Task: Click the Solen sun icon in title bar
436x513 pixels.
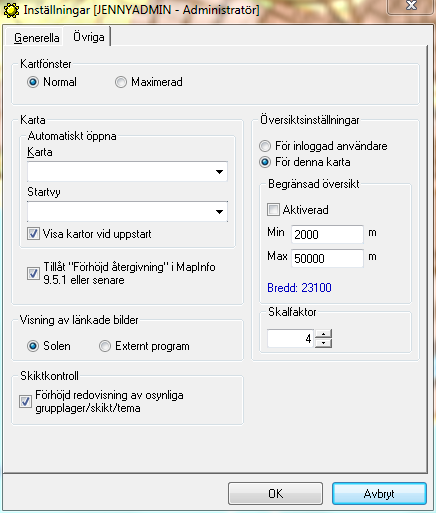Action: (x=11, y=10)
